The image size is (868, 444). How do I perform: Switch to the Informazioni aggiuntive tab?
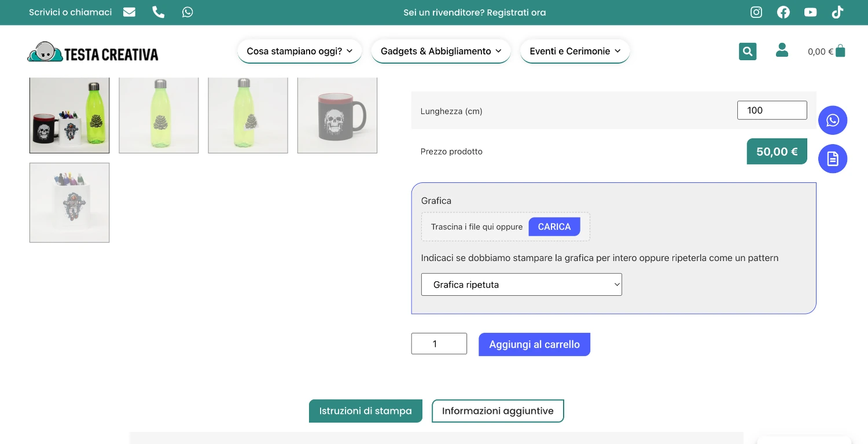pos(498,411)
